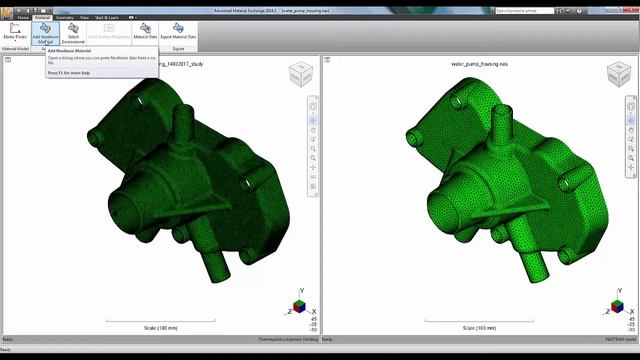Viewport: 640px width, 360px height.
Task: Click lower zoom magnifier in right navigation bar
Action: point(631,158)
